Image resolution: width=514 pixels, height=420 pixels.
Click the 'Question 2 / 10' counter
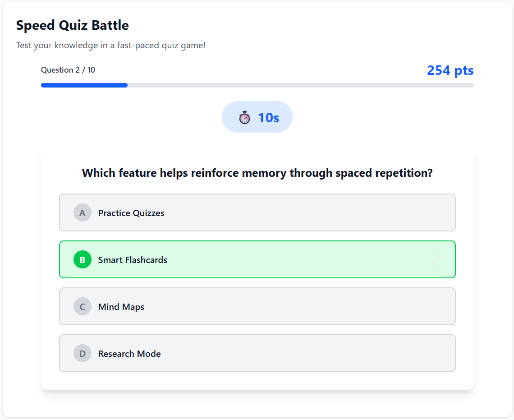tap(68, 70)
